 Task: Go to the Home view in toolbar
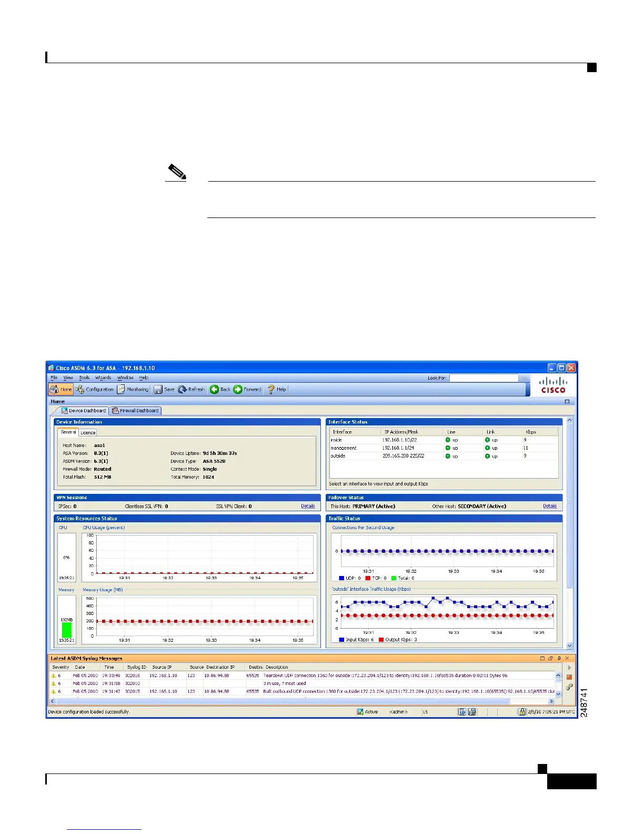click(x=61, y=390)
